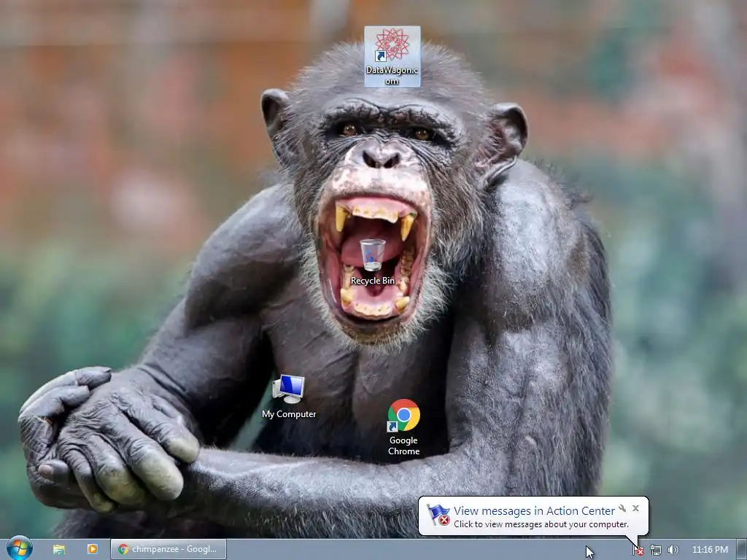Select the Google Chrome desktop shortcut
The height and width of the screenshot is (560, 747).
pyautogui.click(x=403, y=427)
